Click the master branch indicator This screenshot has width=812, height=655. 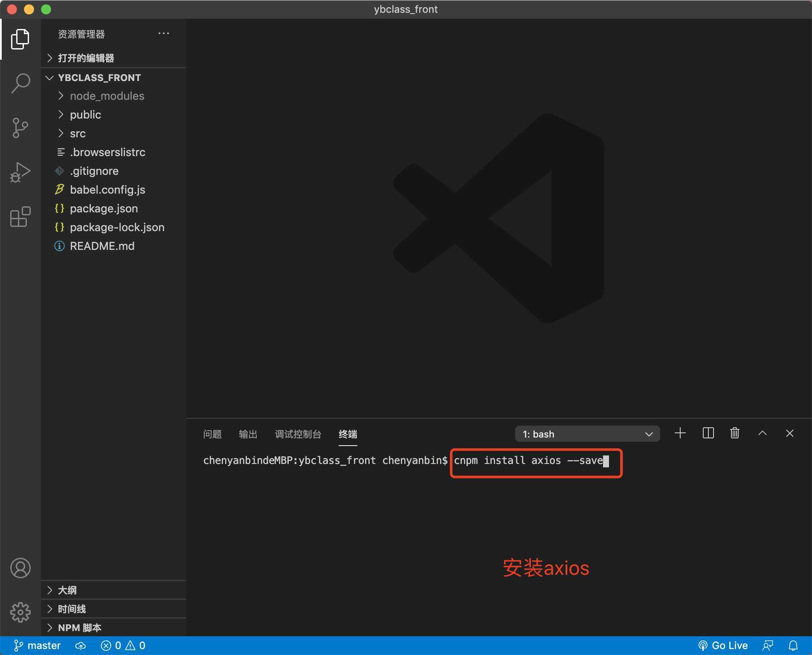coord(37,646)
